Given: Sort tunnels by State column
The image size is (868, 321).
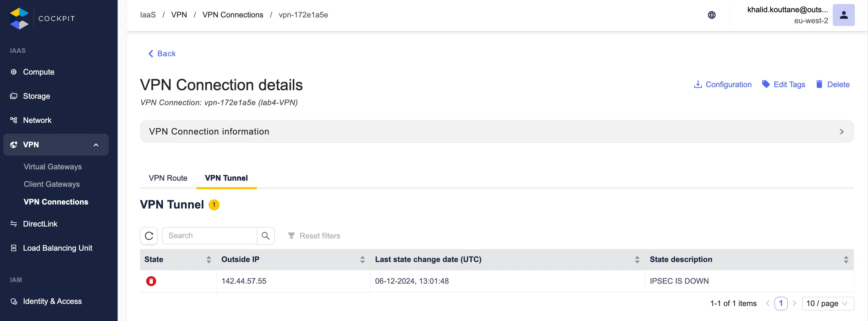Looking at the screenshot, I should 209,260.
